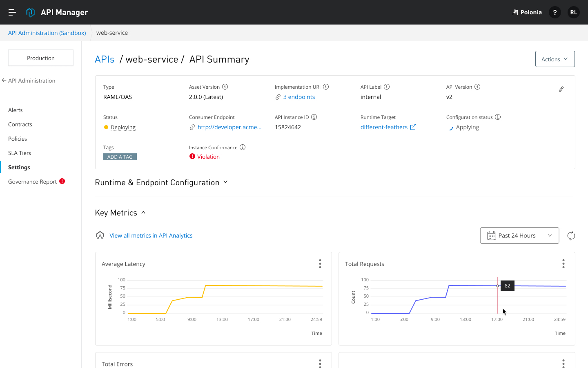
Task: Open the RL user avatar menu
Action: pyautogui.click(x=574, y=12)
